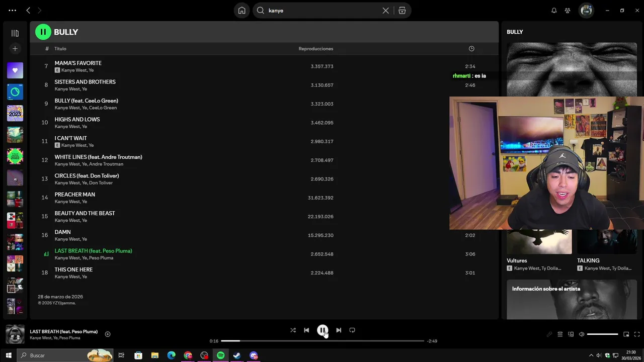Mute volume speaker icon
Image resolution: width=644 pixels, height=362 pixels.
tap(582, 334)
